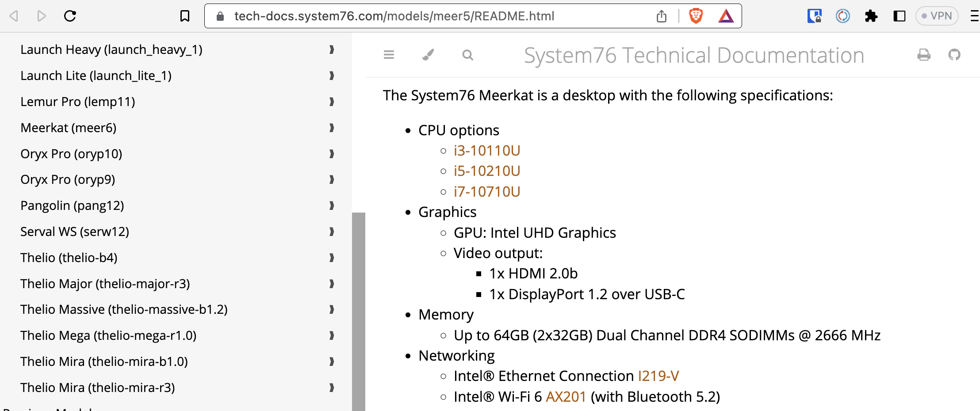Toggle the Brave VPN button
Image resolution: width=980 pixels, height=411 pixels.
[937, 16]
